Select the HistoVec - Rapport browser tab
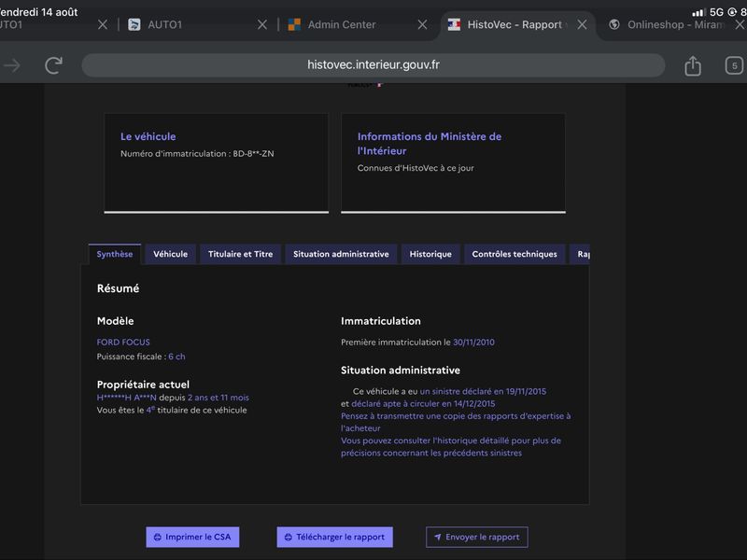Viewport: 747px width, 560px height. pos(514,25)
